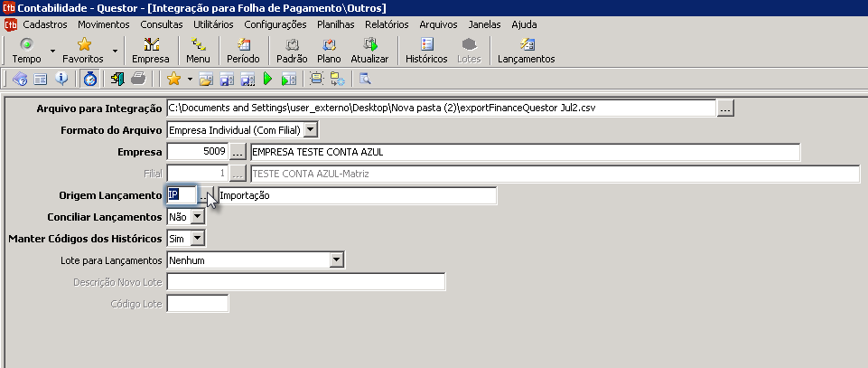
Task: Click the browse button for Arquivo para Integração
Action: 725,109
